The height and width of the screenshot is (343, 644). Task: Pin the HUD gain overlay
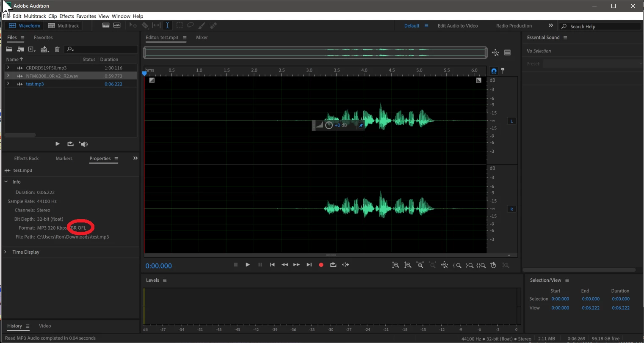pos(361,125)
